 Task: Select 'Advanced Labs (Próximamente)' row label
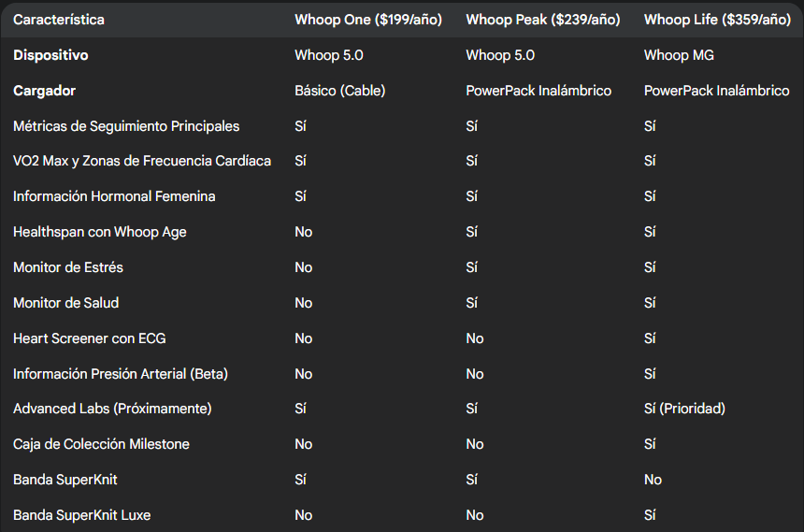112,409
